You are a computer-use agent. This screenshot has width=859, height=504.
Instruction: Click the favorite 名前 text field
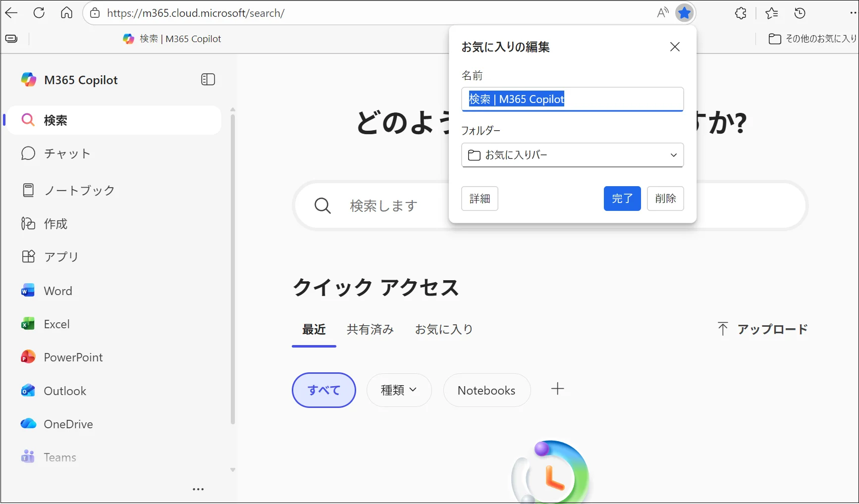[x=572, y=100]
